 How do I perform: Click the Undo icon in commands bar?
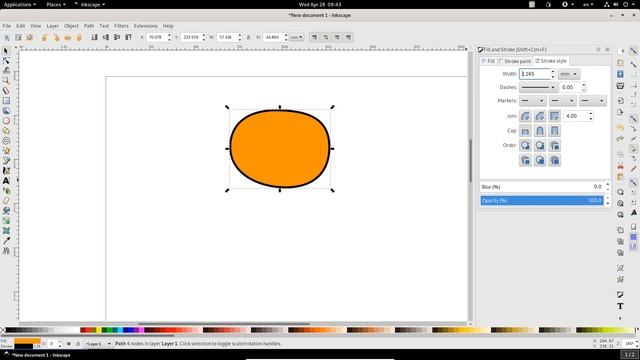pyautogui.click(x=620, y=127)
